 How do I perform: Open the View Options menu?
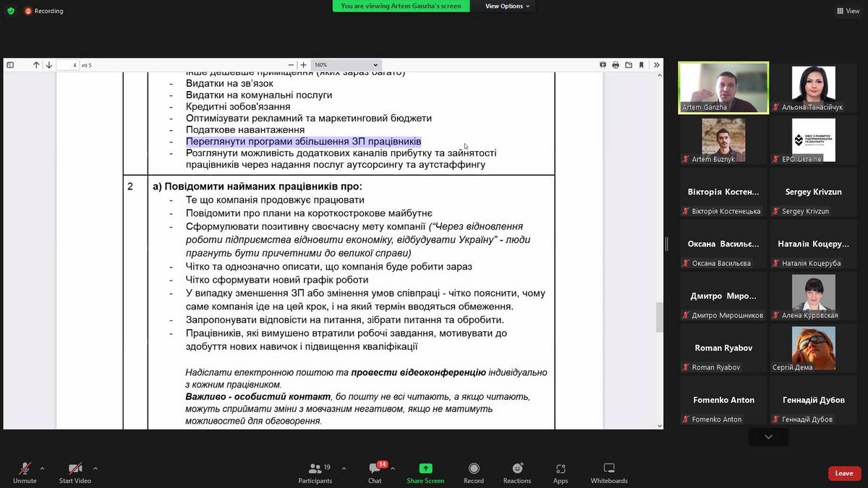507,6
